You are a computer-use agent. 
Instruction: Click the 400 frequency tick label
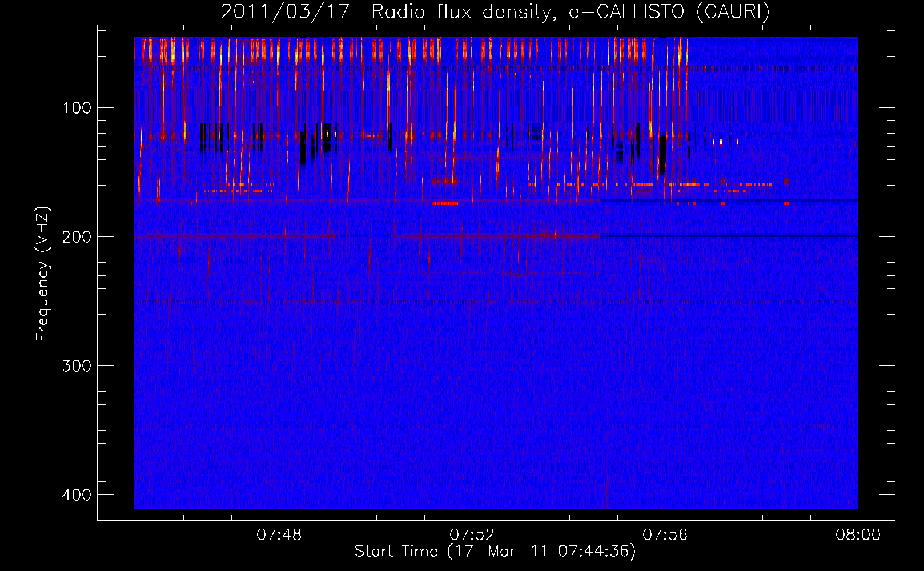(77, 495)
